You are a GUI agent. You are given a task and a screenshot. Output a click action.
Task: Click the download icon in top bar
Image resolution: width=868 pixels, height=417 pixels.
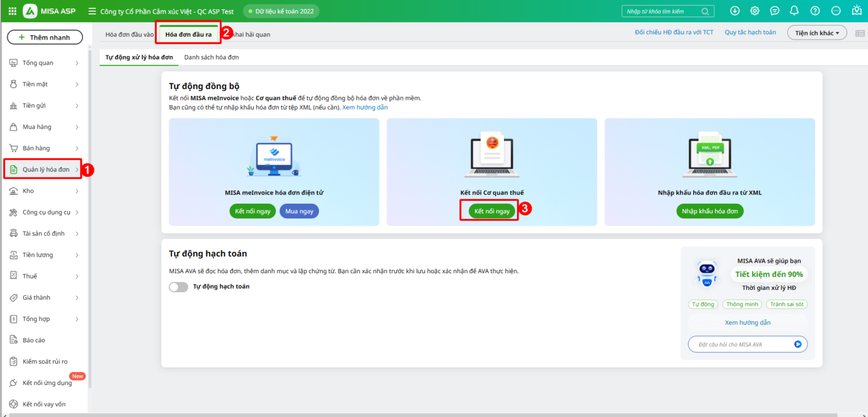pos(735,11)
